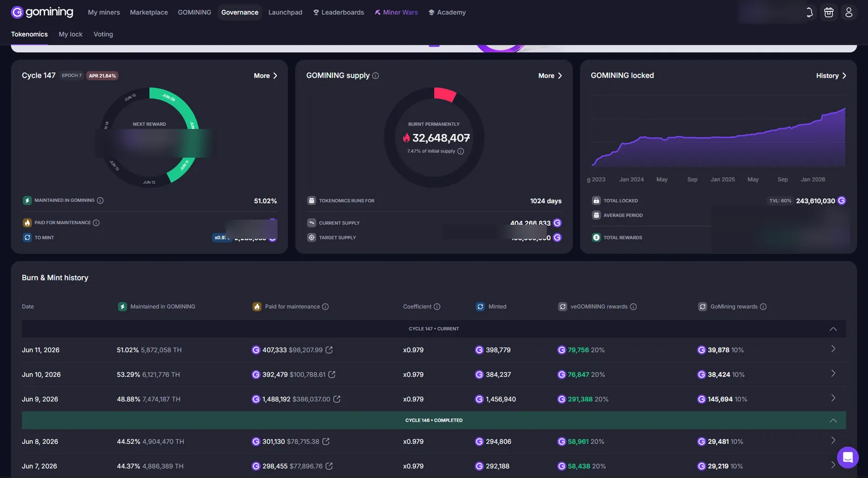
Task: Click the TOTAL REWARDS icon
Action: [x=596, y=238]
